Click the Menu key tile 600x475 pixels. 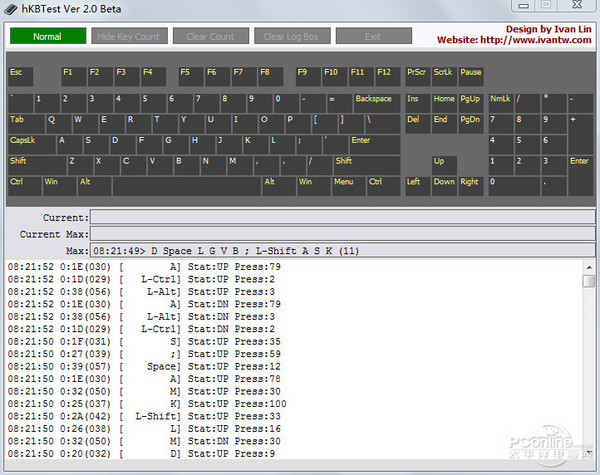349,186
